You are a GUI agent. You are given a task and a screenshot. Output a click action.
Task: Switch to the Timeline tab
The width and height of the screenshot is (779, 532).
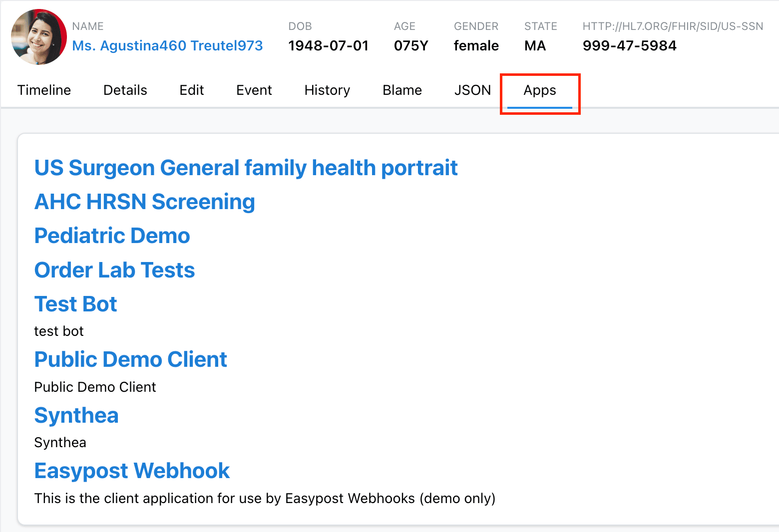point(44,90)
